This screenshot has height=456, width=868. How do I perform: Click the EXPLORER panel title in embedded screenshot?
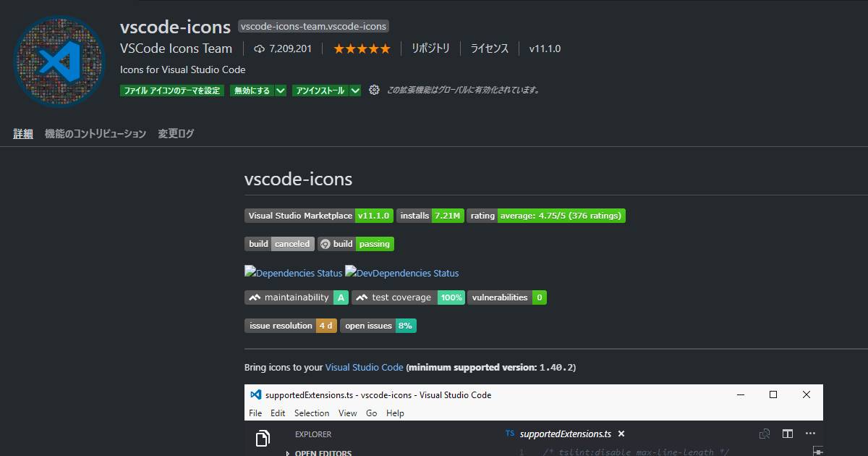click(x=313, y=434)
